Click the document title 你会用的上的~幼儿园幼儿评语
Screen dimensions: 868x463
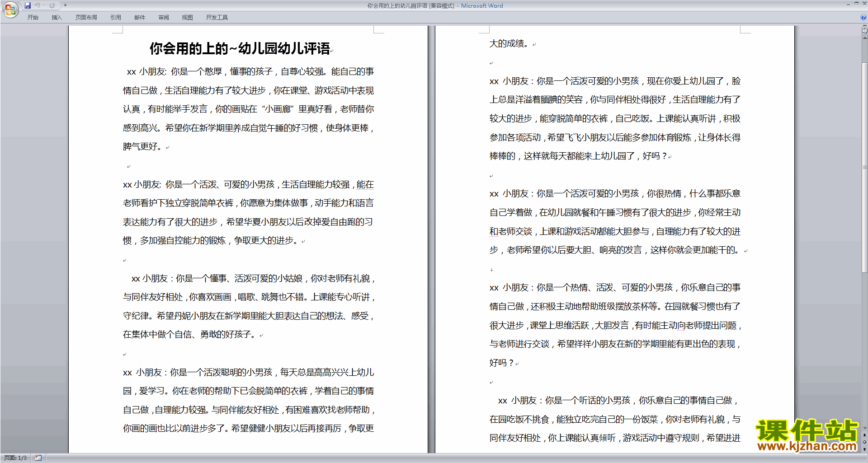click(x=240, y=49)
